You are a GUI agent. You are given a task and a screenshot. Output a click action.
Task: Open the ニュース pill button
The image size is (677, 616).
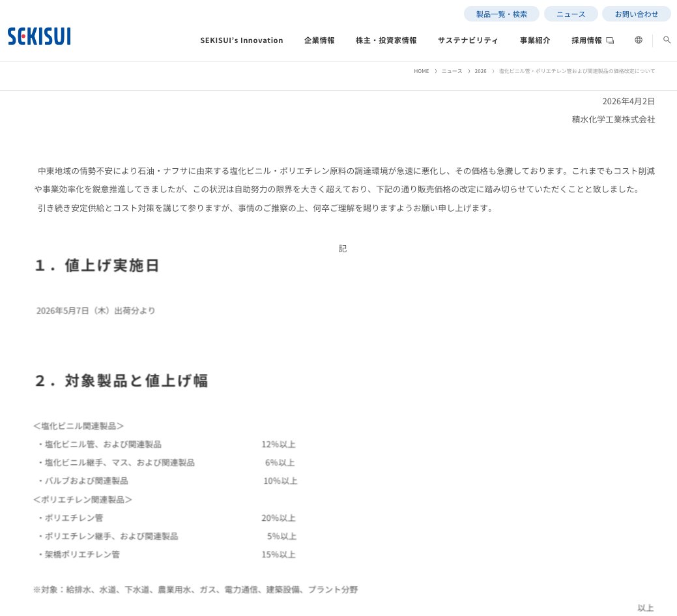tap(571, 14)
